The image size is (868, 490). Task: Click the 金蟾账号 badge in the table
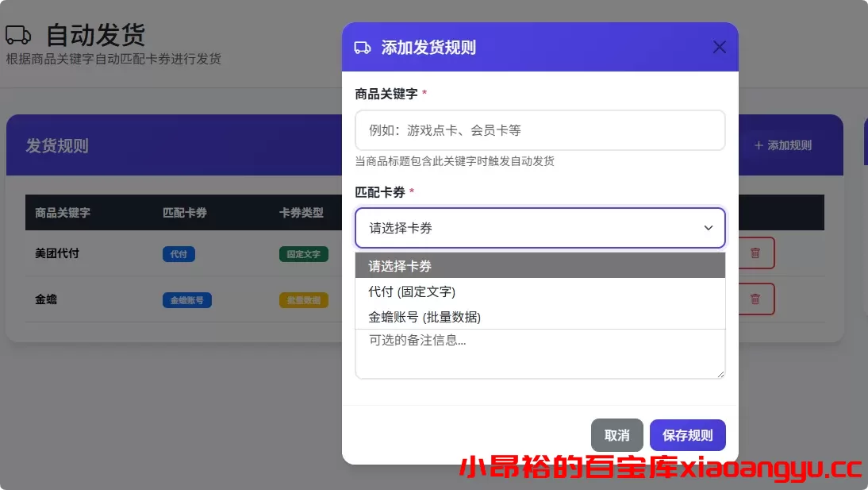[x=186, y=300]
